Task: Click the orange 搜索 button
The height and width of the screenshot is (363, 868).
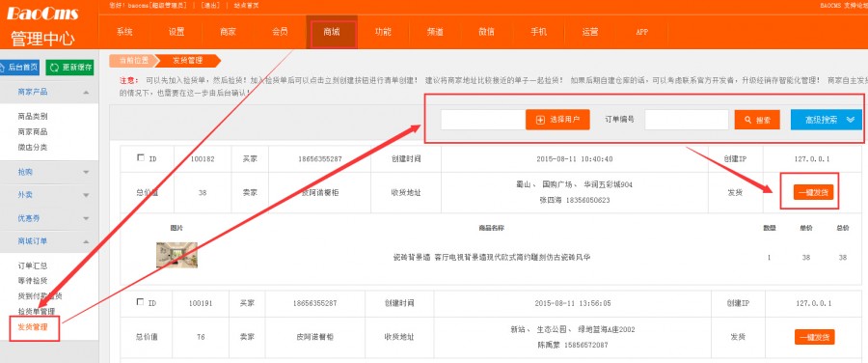Action: [757, 120]
